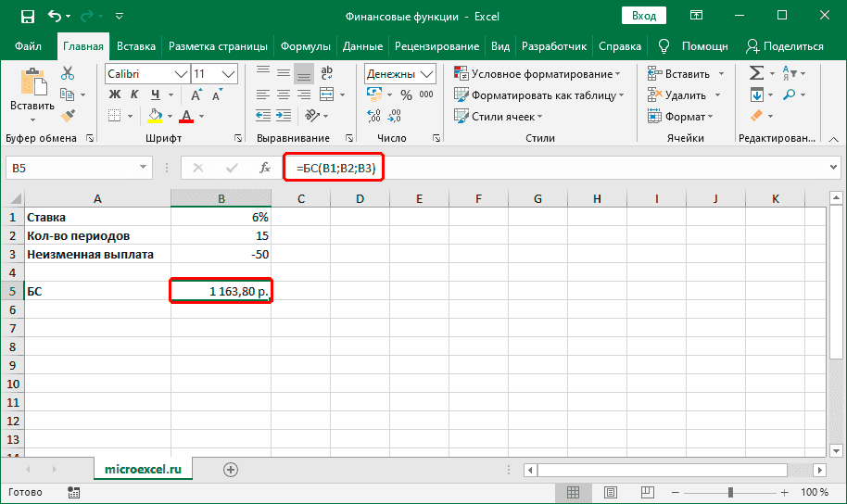Click the Insert Function fx icon
Image resolution: width=847 pixels, height=504 pixels.
(264, 168)
